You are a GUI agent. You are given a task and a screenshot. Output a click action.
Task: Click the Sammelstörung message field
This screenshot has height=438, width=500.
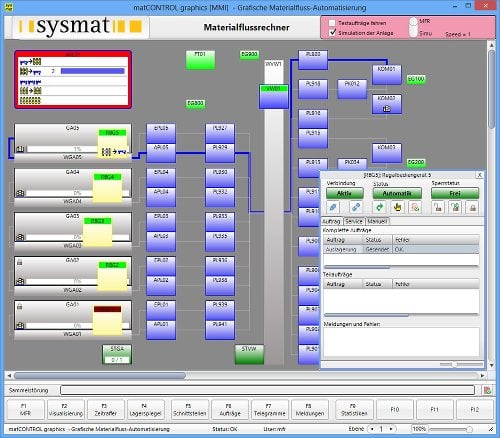click(x=267, y=390)
